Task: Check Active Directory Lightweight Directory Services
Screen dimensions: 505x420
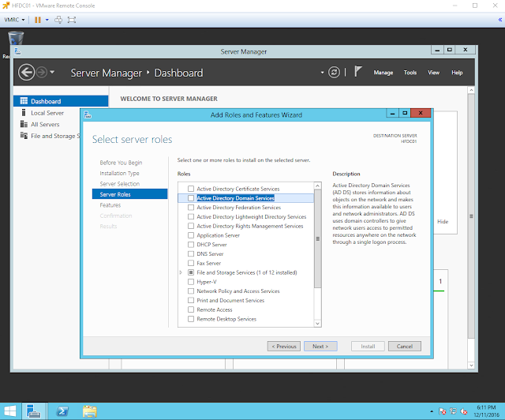Action: pos(191,216)
